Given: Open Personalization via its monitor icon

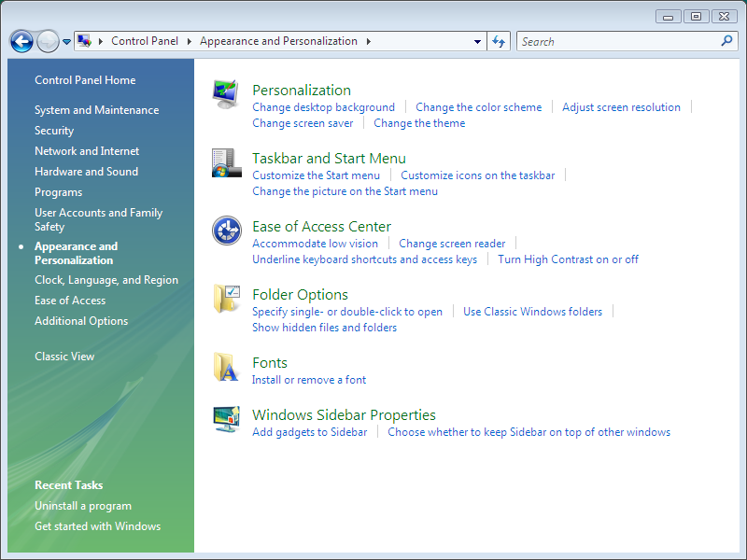Looking at the screenshot, I should (x=225, y=92).
